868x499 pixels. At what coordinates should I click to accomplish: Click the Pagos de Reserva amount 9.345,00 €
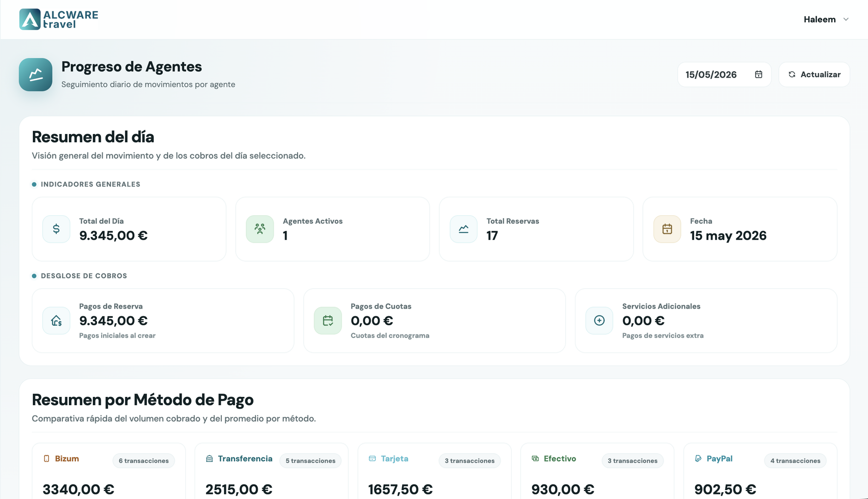(x=113, y=321)
